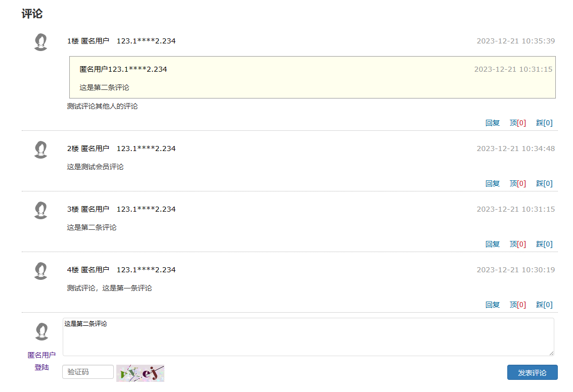
Task: Downvote 踩[0] on the 4楼 comment
Action: click(x=544, y=305)
